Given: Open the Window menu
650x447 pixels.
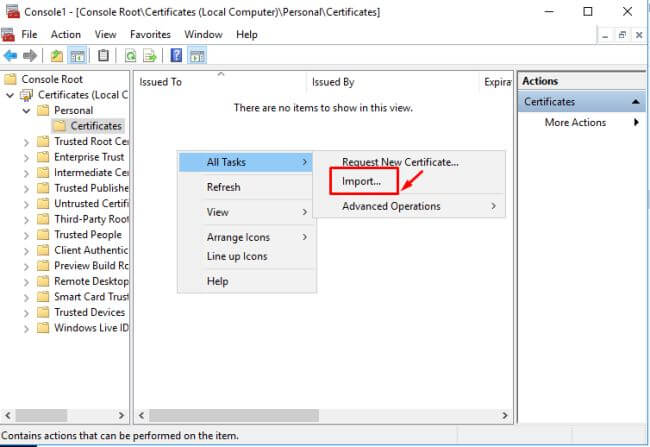Looking at the screenshot, I should click(x=203, y=34).
